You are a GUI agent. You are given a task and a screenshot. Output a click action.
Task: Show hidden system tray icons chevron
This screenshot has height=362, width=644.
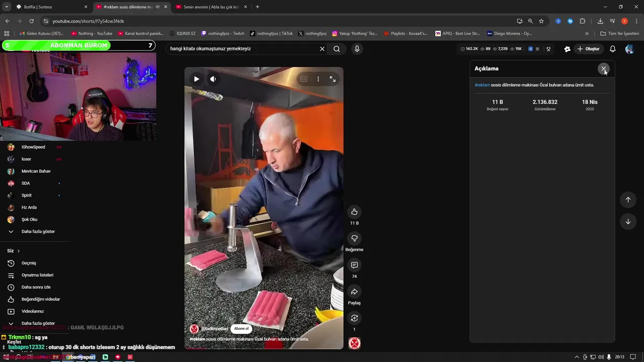tap(577, 357)
